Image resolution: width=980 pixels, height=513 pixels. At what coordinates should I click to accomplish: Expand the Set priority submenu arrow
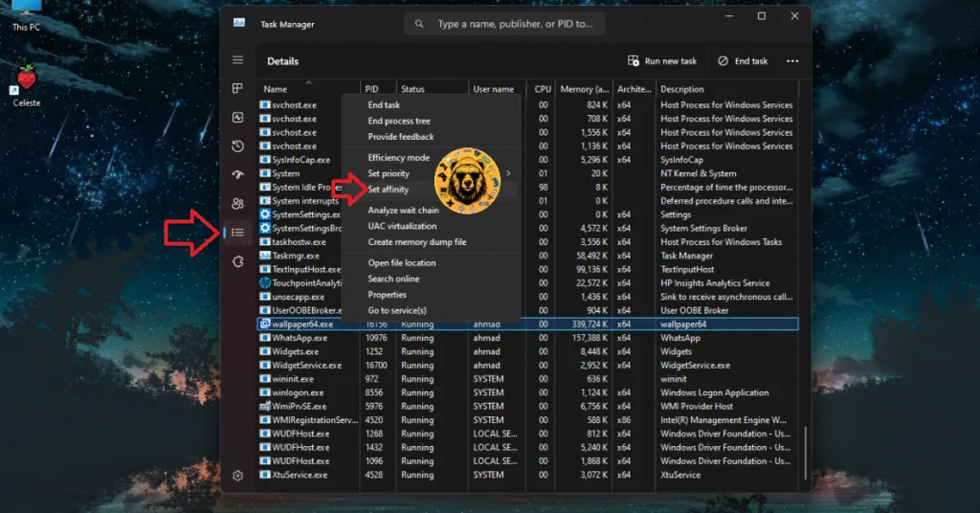pos(508,173)
